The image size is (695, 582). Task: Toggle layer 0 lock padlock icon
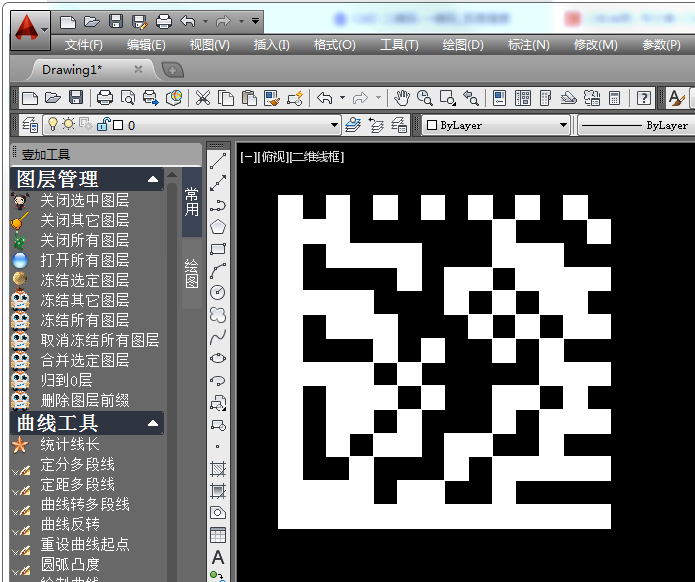pos(103,124)
